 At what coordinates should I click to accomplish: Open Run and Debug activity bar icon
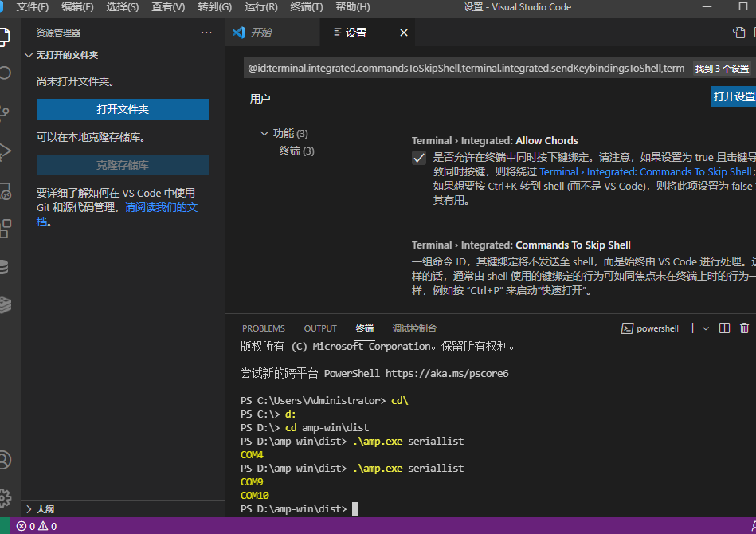click(x=5, y=151)
